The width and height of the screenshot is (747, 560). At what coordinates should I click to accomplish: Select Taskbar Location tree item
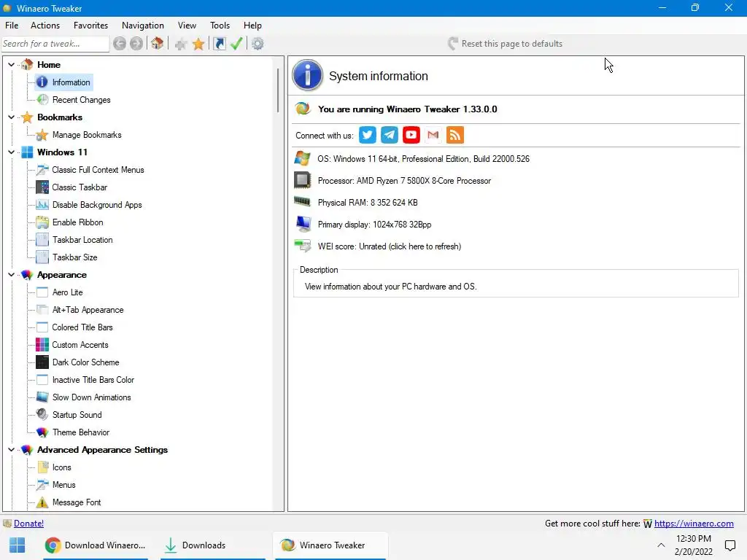pos(82,240)
